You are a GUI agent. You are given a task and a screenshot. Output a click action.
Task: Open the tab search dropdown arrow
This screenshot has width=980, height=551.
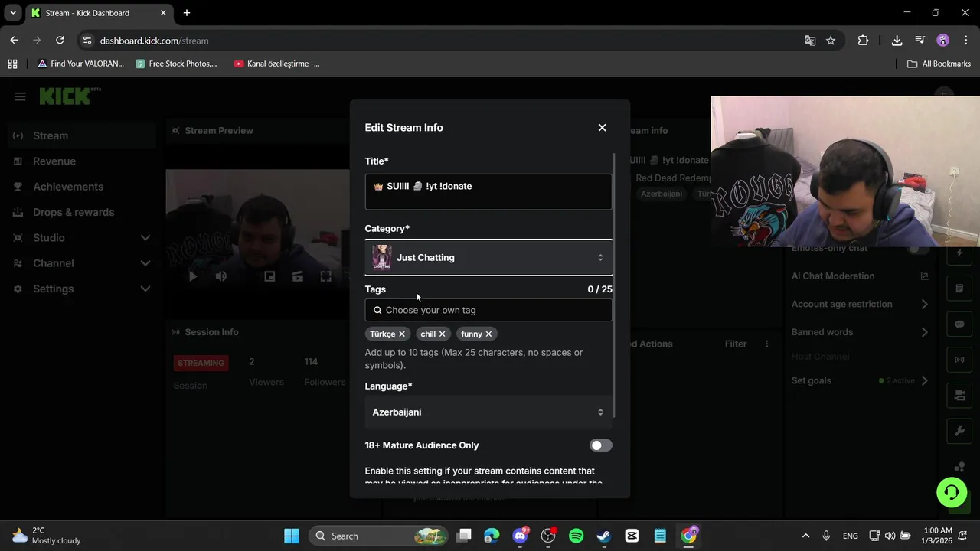coord(13,13)
